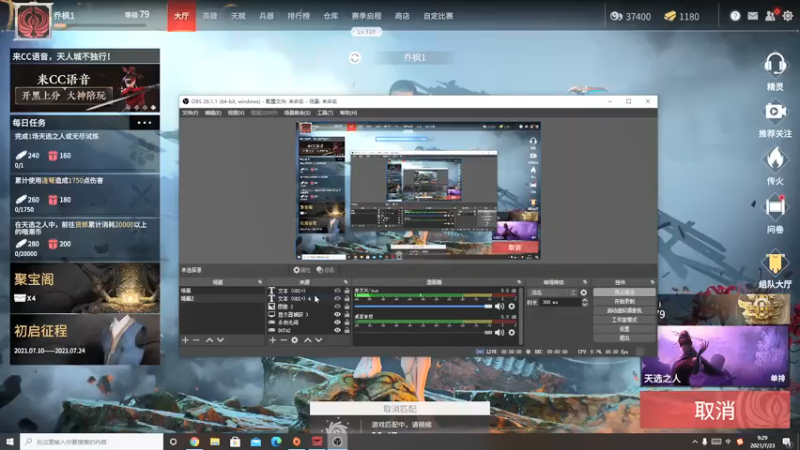The width and height of the screenshot is (800, 450).
Task: Move scene up with the arrow icon
Action: pos(209,340)
